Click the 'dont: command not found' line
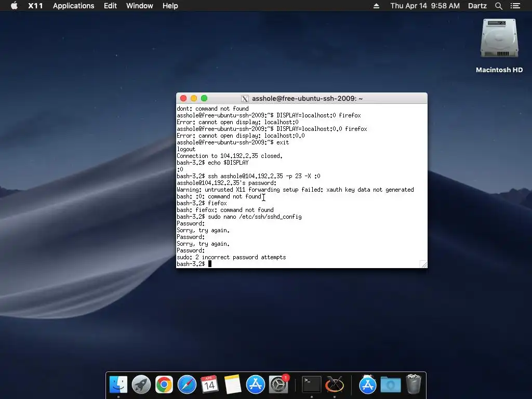The image size is (532, 399). [212, 109]
